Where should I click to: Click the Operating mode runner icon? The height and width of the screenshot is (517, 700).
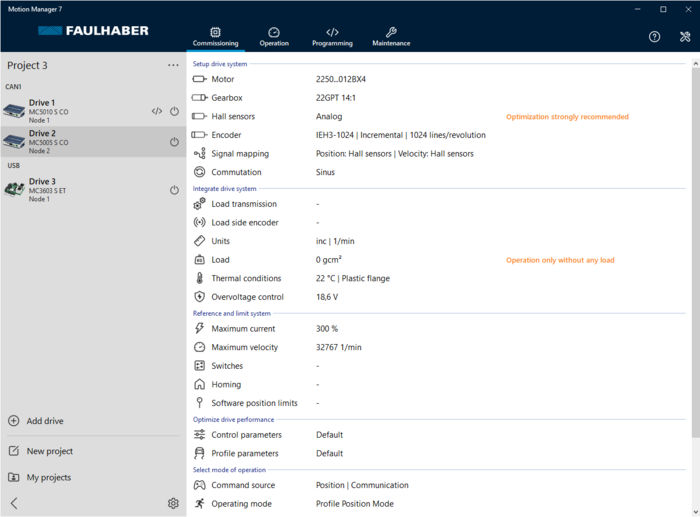coord(200,504)
